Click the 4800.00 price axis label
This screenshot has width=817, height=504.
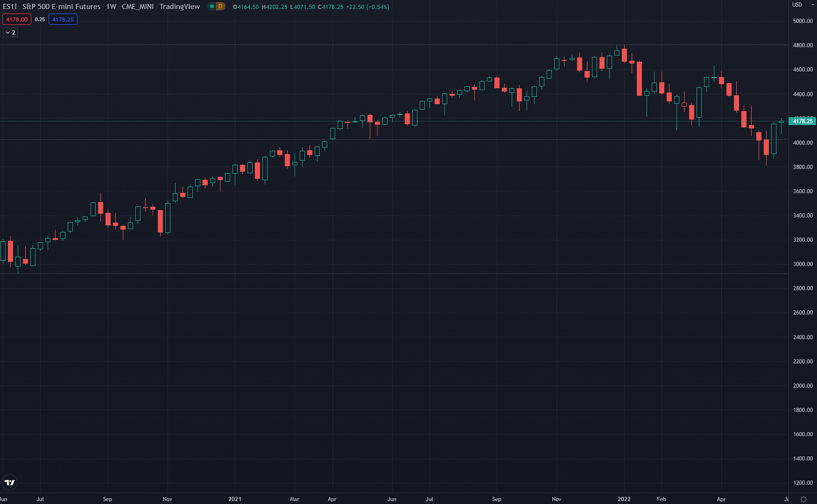[802, 45]
